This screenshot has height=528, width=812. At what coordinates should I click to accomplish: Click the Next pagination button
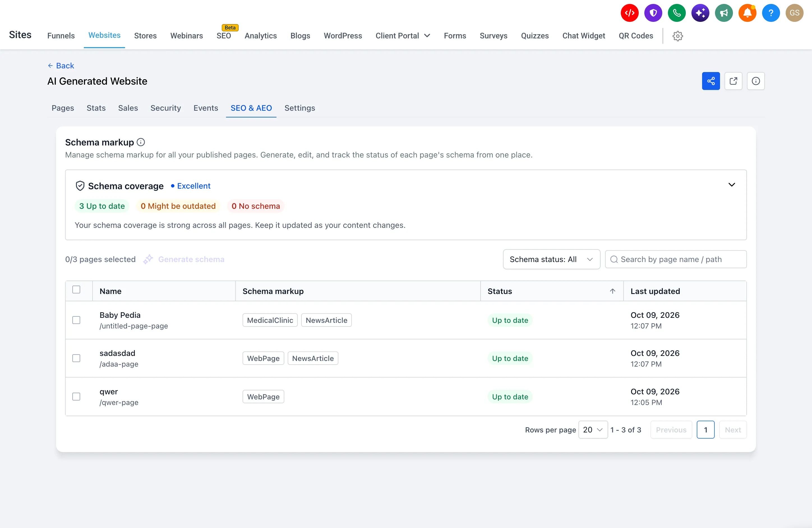(x=733, y=430)
